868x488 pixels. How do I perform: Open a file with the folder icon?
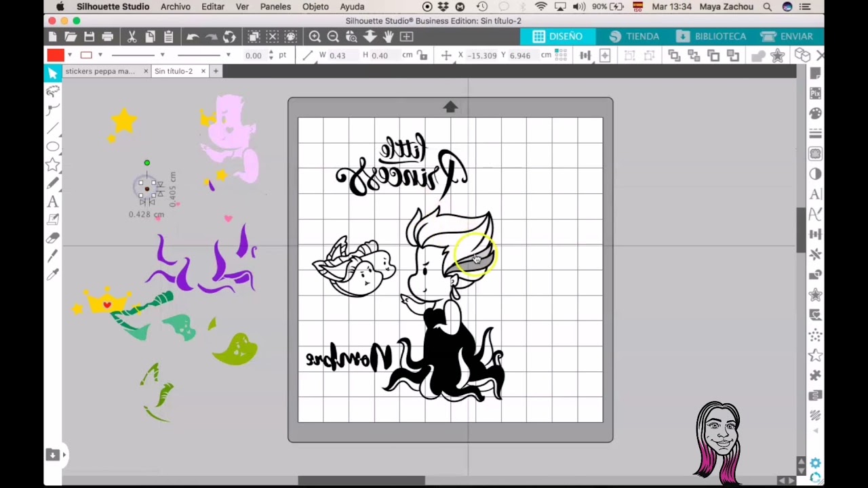point(71,37)
